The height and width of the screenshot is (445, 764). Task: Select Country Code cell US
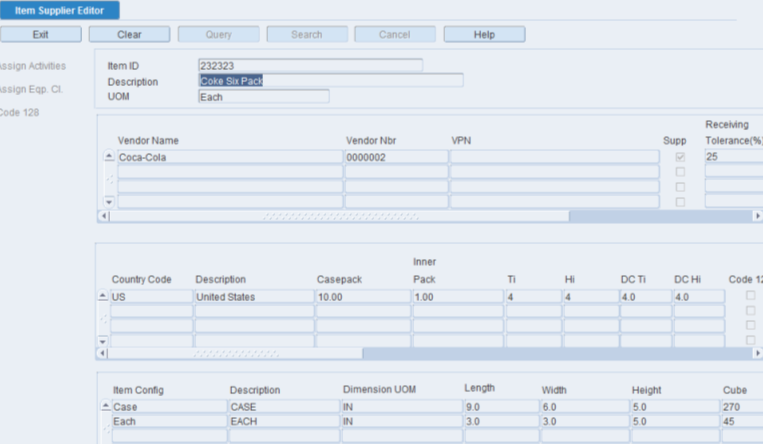coord(152,297)
